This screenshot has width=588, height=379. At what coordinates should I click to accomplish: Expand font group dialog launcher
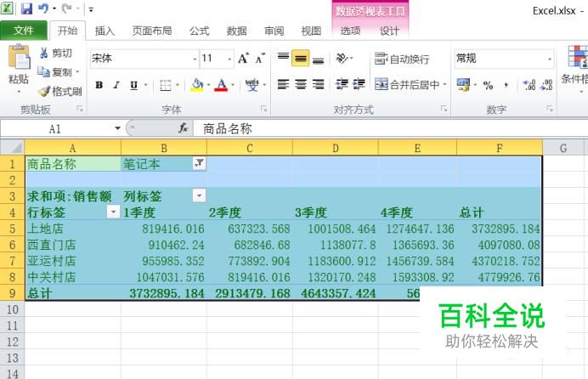(x=264, y=109)
